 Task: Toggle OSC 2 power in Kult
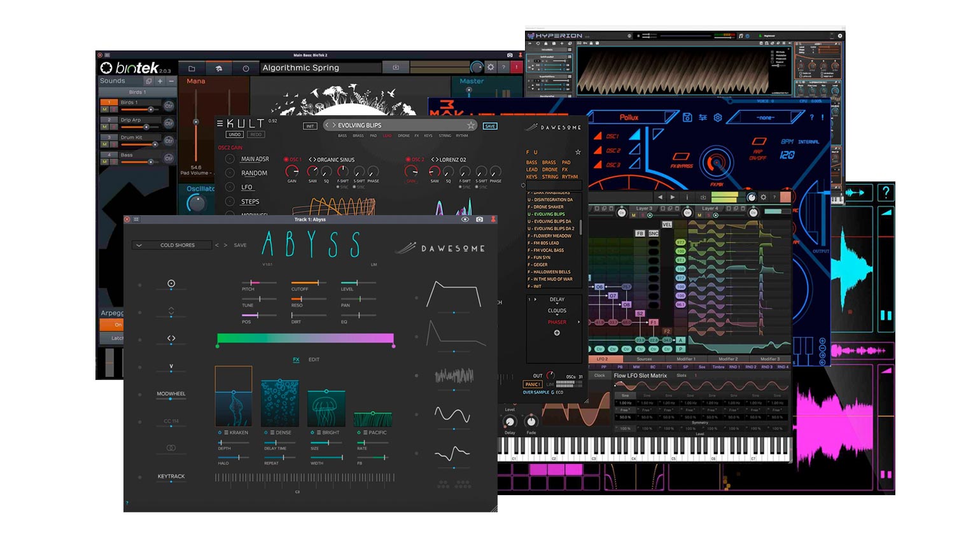coord(408,160)
